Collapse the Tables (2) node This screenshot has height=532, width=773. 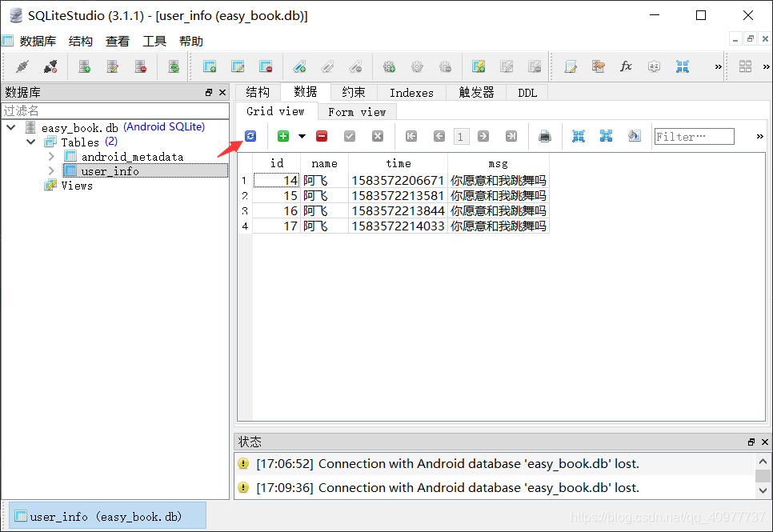[30, 142]
